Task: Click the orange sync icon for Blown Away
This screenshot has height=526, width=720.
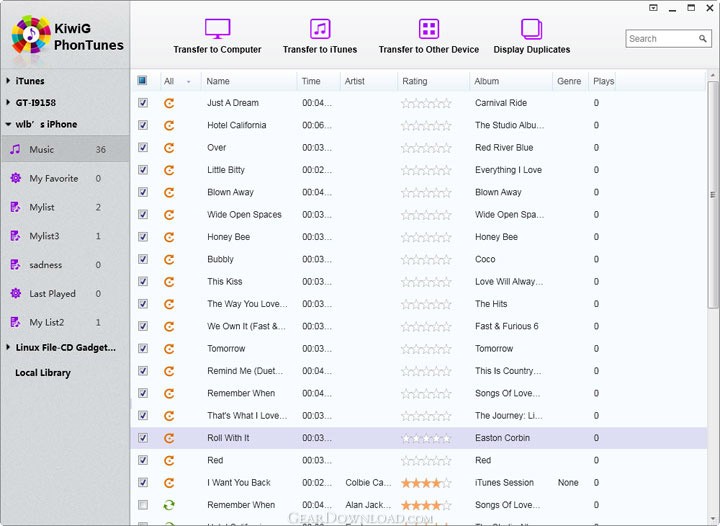Action: pos(169,192)
